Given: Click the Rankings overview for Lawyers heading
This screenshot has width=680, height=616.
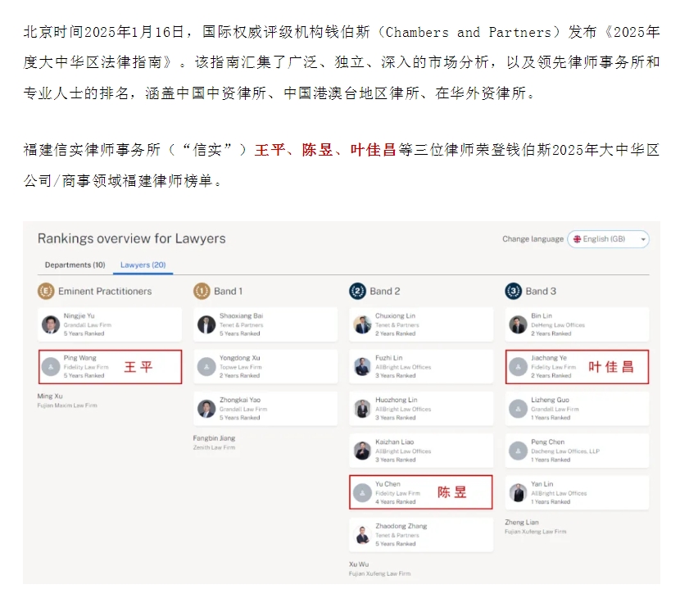Looking at the screenshot, I should tap(131, 239).
